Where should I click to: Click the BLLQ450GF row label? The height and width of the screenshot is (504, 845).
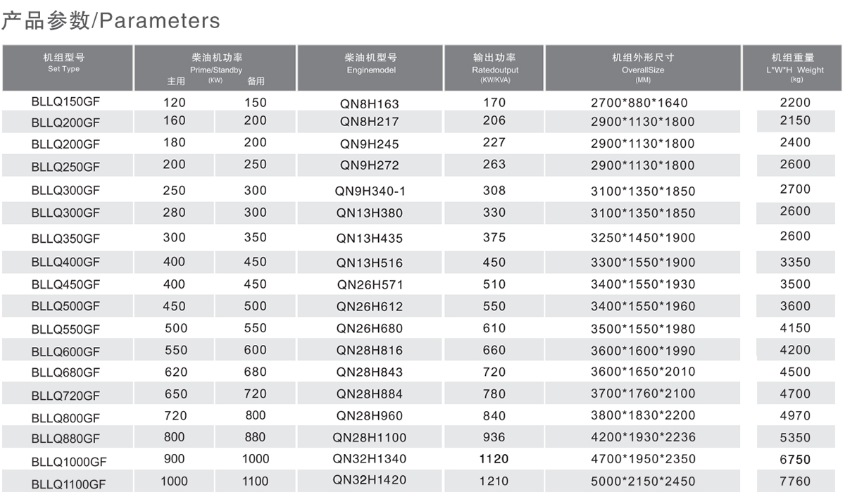pos(65,284)
